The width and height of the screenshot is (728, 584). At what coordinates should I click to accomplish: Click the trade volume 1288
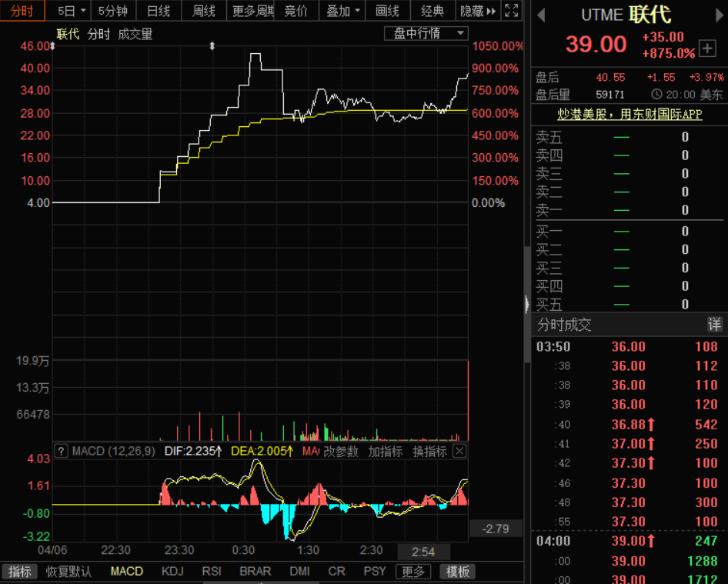702,561
